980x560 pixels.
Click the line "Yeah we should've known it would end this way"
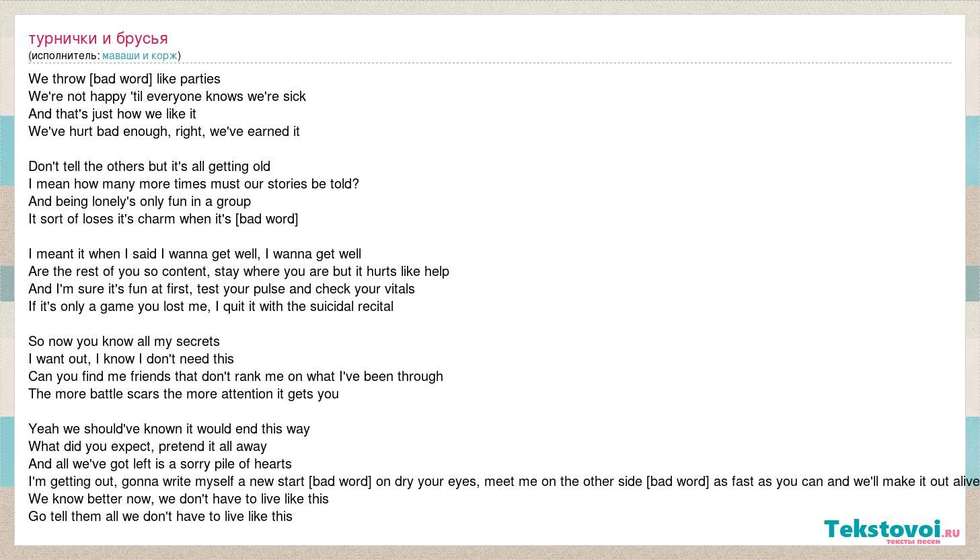coord(169,429)
